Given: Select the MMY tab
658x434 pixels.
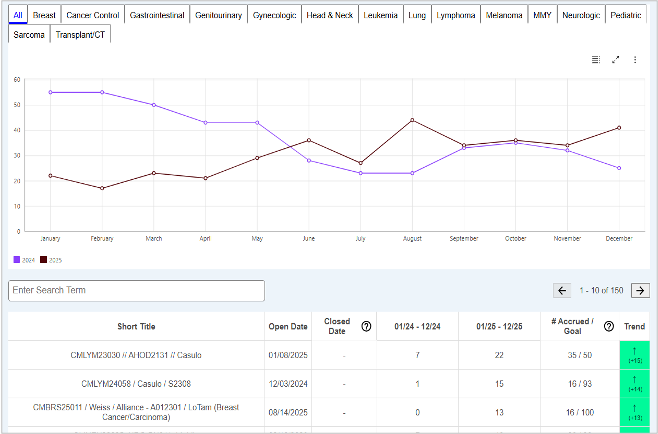Looking at the screenshot, I should pyautogui.click(x=542, y=15).
